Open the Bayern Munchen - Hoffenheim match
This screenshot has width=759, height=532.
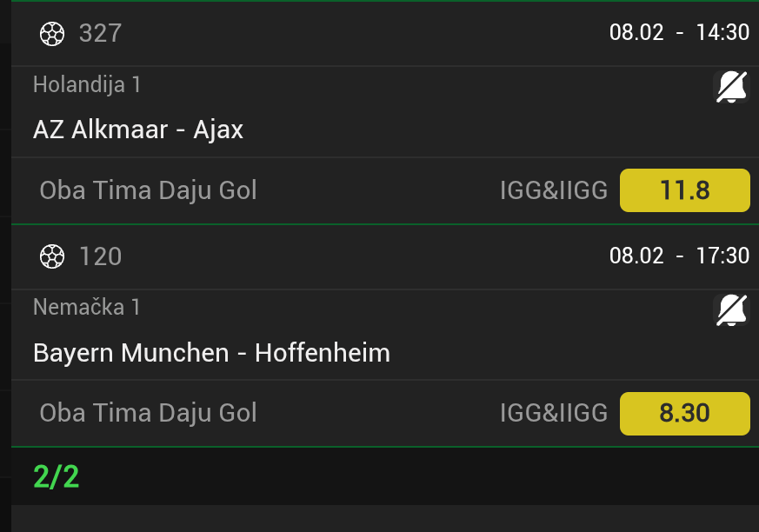pos(211,352)
